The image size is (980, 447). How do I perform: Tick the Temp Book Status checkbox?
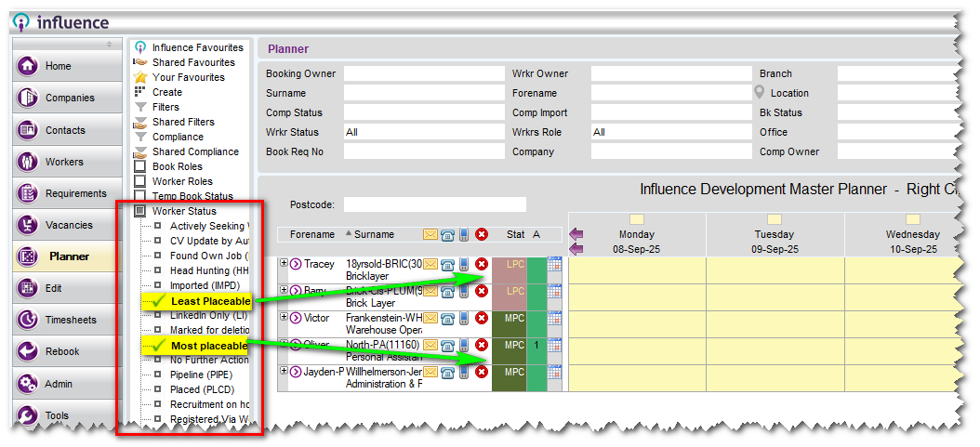140,196
